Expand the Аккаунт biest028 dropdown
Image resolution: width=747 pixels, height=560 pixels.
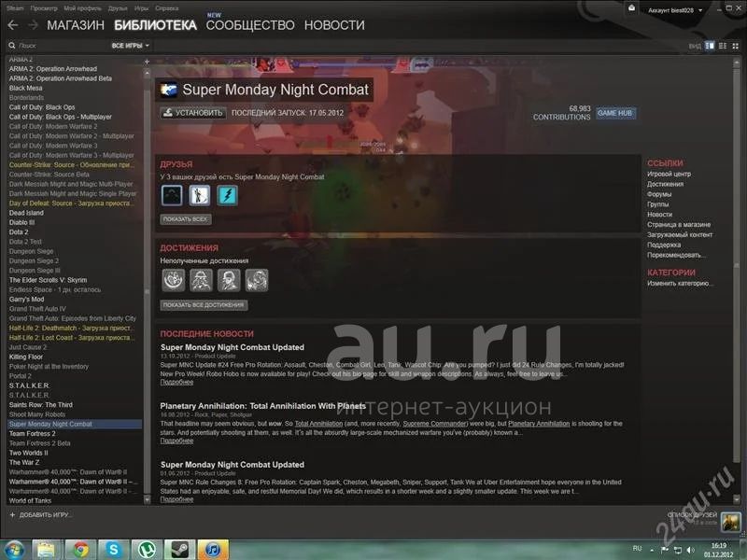point(675,10)
